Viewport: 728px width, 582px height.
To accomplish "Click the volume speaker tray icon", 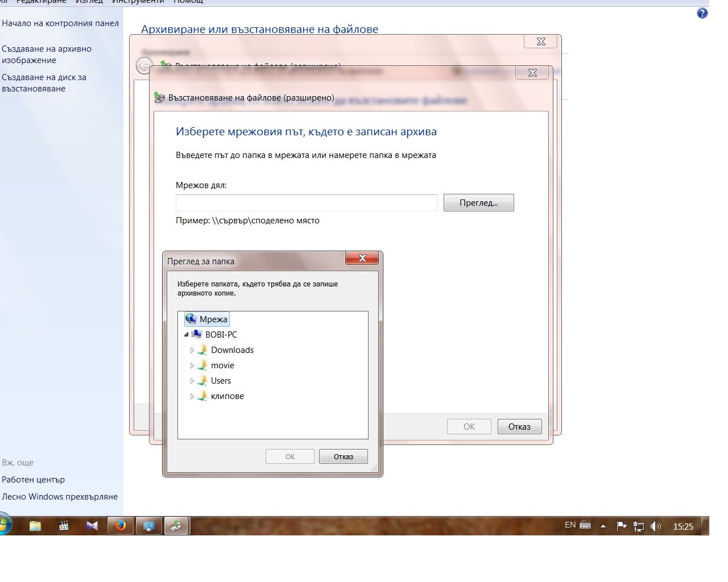I will (656, 526).
